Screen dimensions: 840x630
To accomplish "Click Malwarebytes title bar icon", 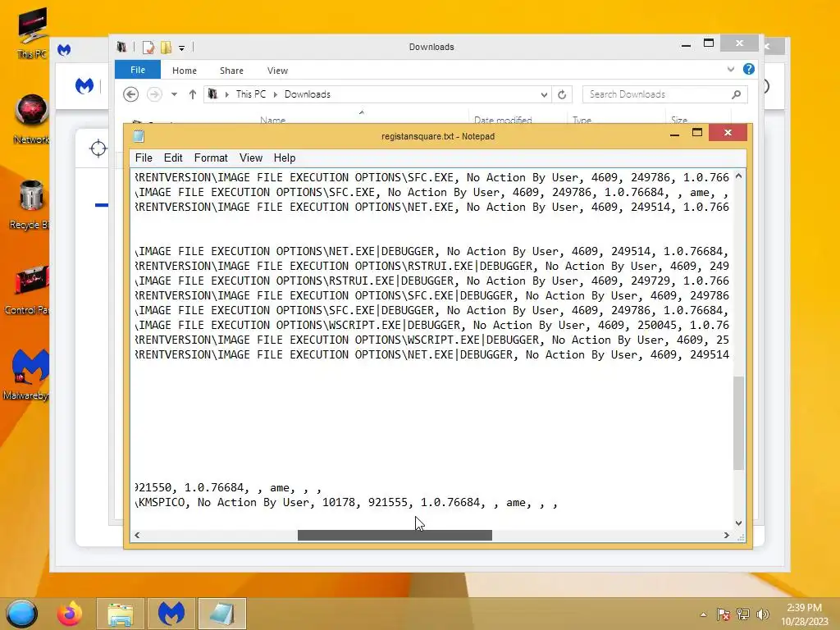I will pos(64,50).
